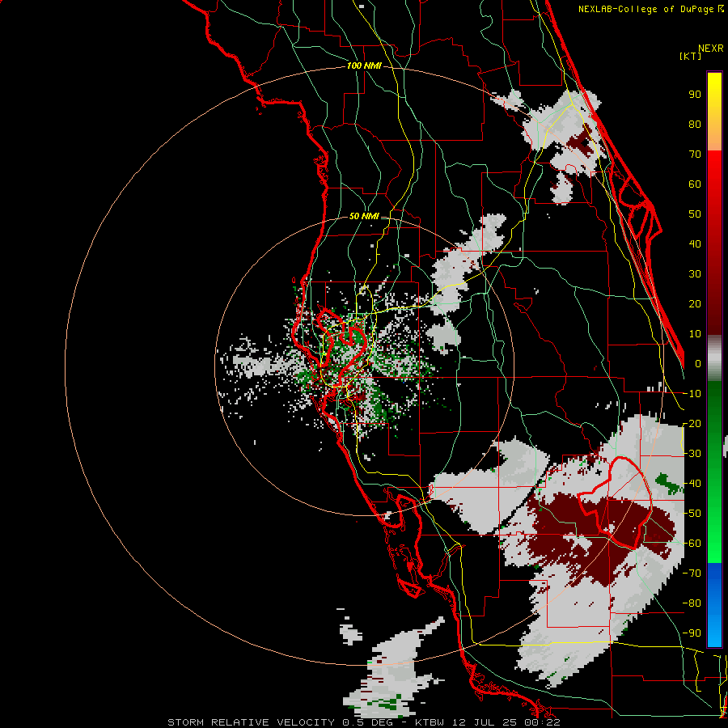Image resolution: width=728 pixels, height=728 pixels.
Task: Click the 60 value on velocity scale
Action: pos(695,184)
